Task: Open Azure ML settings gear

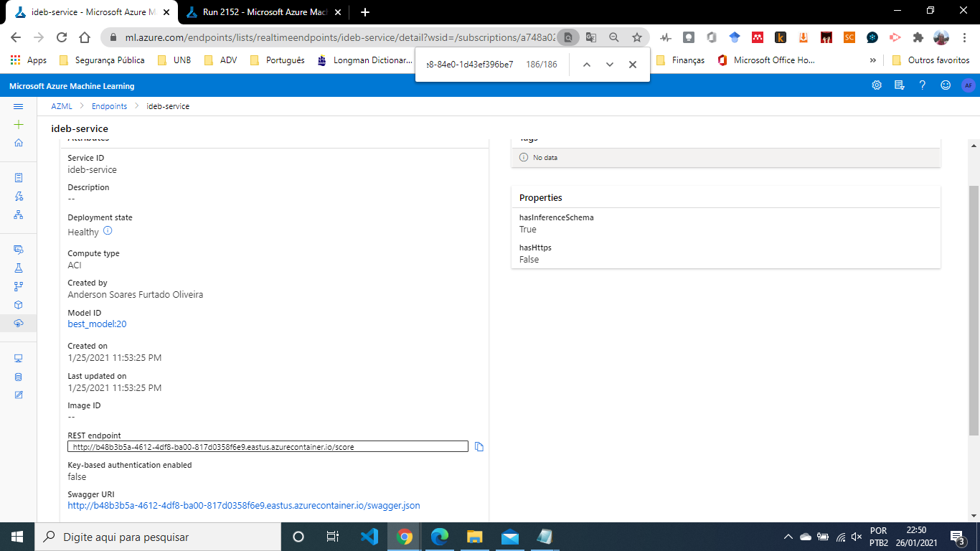Action: click(877, 85)
